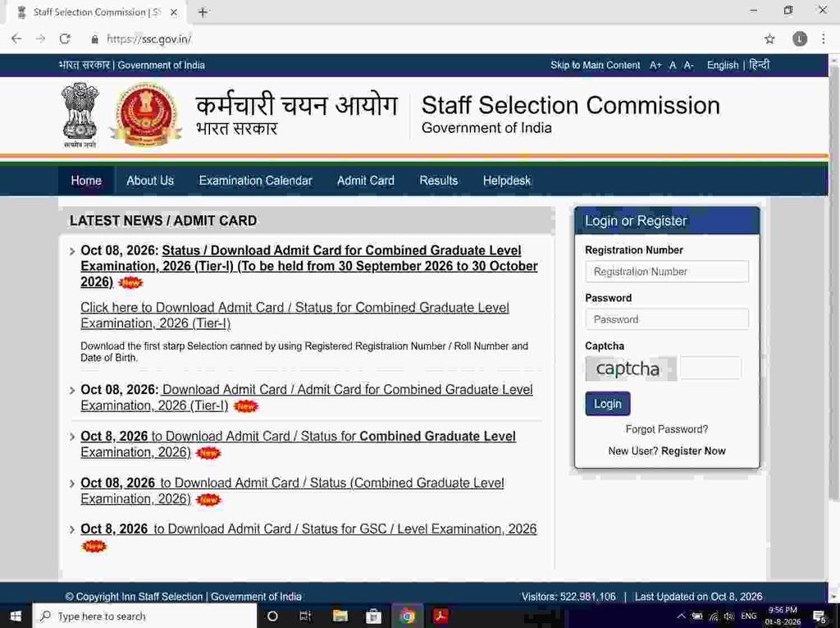Open the Home navigation item
Viewport: 840px width, 628px height.
86,181
